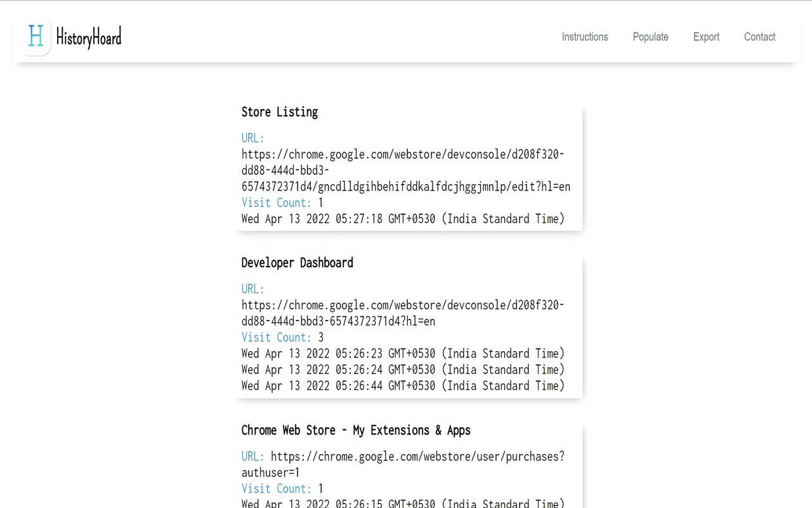Select the 05:26:44 visit timestamp
Viewport: 812px width, 508px height.
pos(403,386)
